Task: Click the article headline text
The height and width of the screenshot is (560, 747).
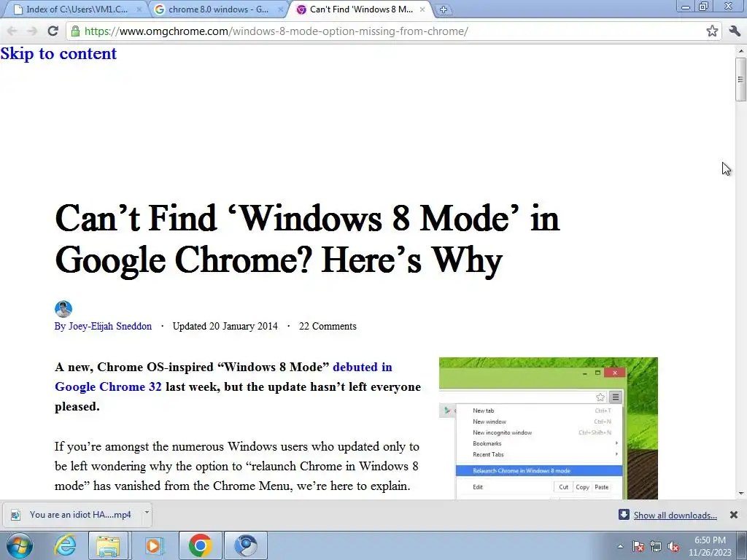Action: click(x=307, y=239)
